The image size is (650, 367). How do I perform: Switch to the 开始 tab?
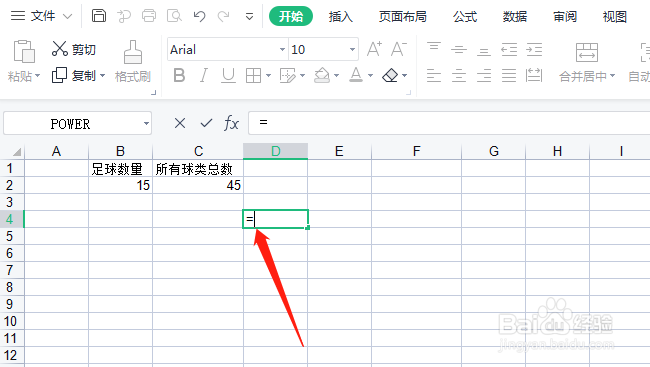291,16
